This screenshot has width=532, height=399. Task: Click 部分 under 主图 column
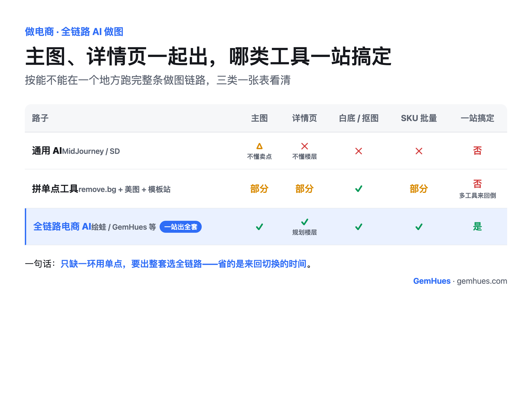(x=259, y=189)
